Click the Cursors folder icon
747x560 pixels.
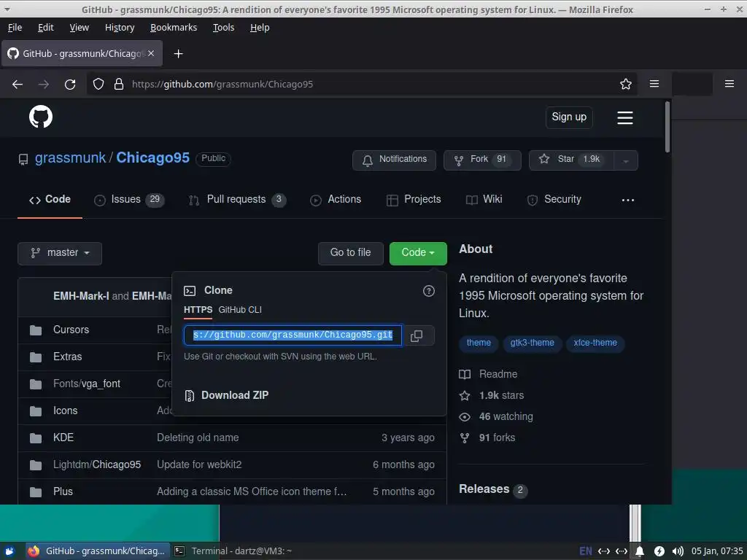(x=36, y=330)
